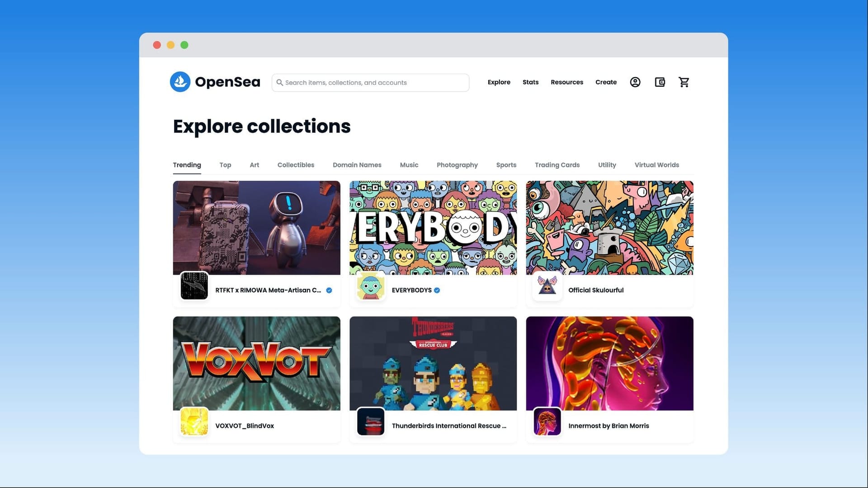Click the search magnifier icon
Screen dimensions: 868x488
[x=280, y=83]
